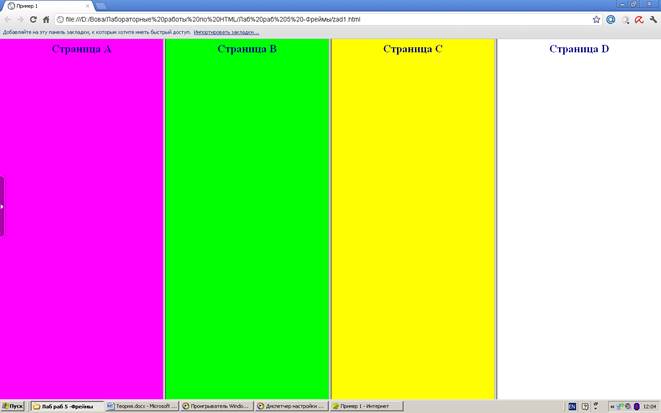Screen dimensions: 661x413
Task: Click the Импортировать закладки link
Action: [x=226, y=32]
